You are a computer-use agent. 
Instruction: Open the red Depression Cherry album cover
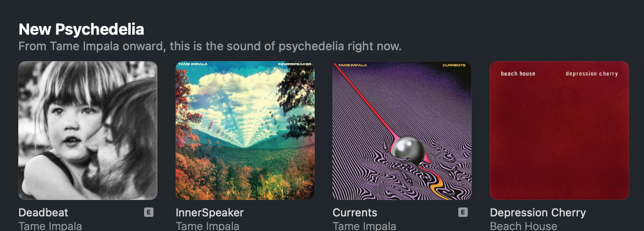(559, 131)
